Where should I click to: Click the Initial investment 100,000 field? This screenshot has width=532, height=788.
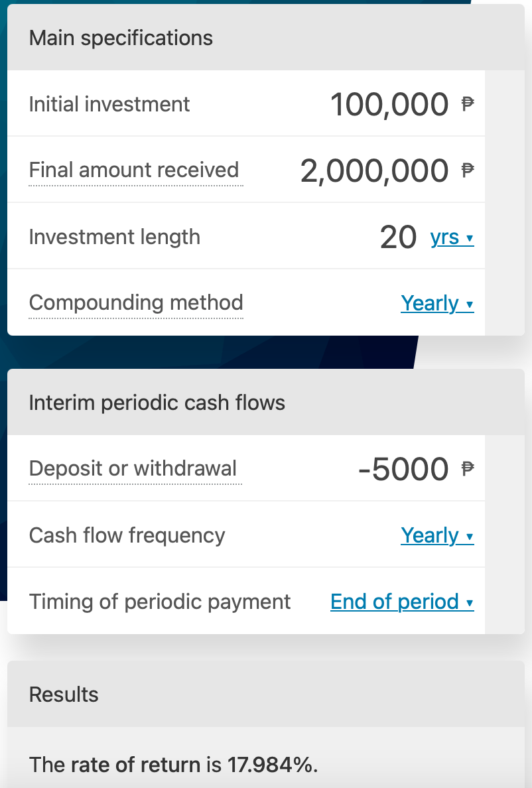[x=389, y=104]
